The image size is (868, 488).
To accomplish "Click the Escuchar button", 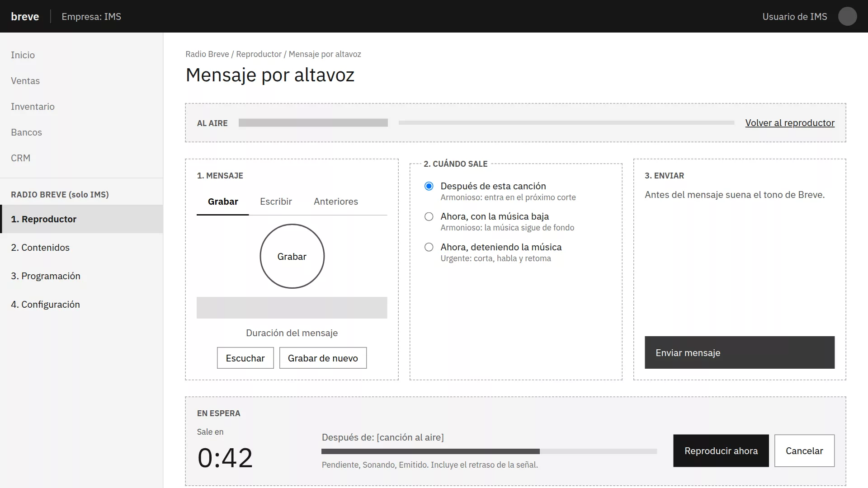I will [245, 358].
